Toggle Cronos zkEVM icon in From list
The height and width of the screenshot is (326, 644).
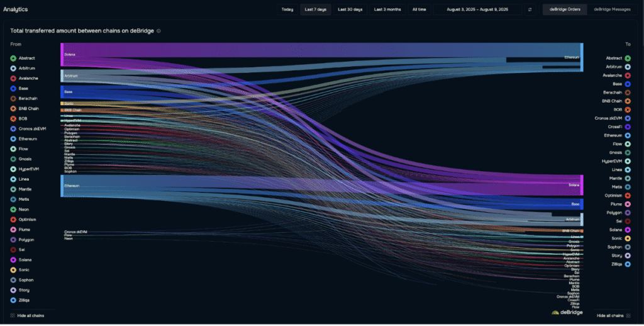click(13, 129)
